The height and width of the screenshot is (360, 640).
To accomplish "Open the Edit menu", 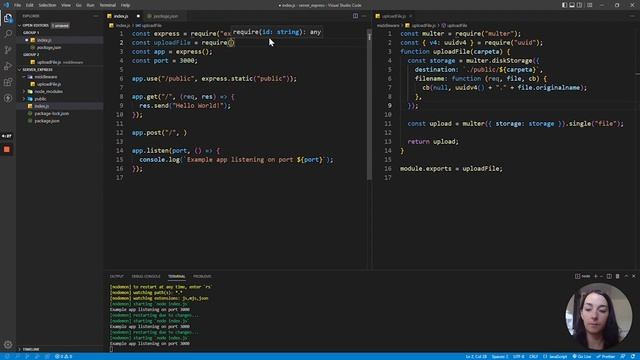I will [30, 5].
